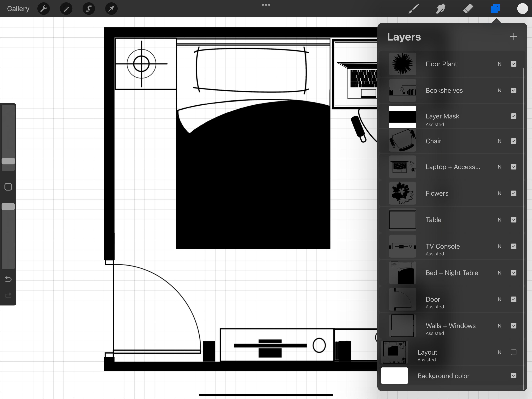The width and height of the screenshot is (532, 399).
Task: Enable visibility for the Layout layer
Action: coord(514,352)
